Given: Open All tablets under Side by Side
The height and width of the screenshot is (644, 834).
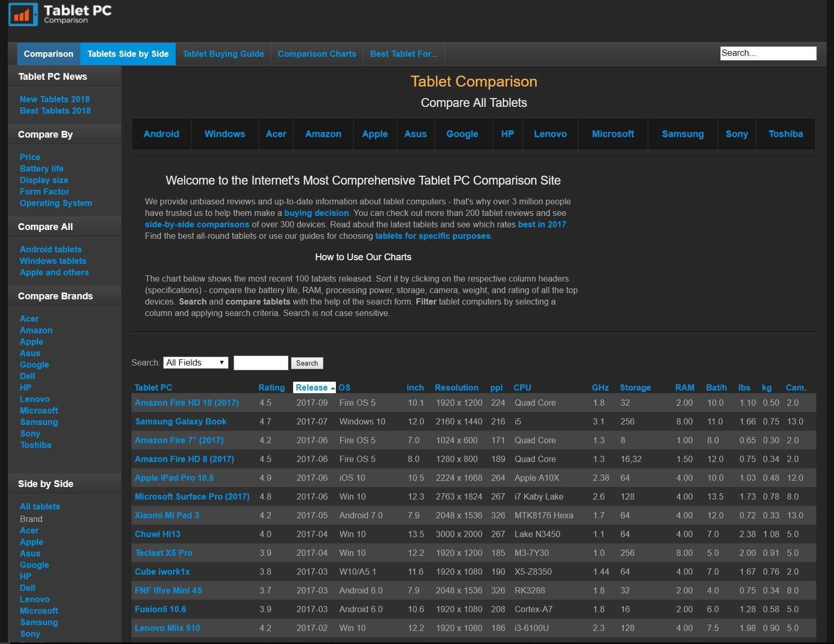Looking at the screenshot, I should (x=40, y=506).
